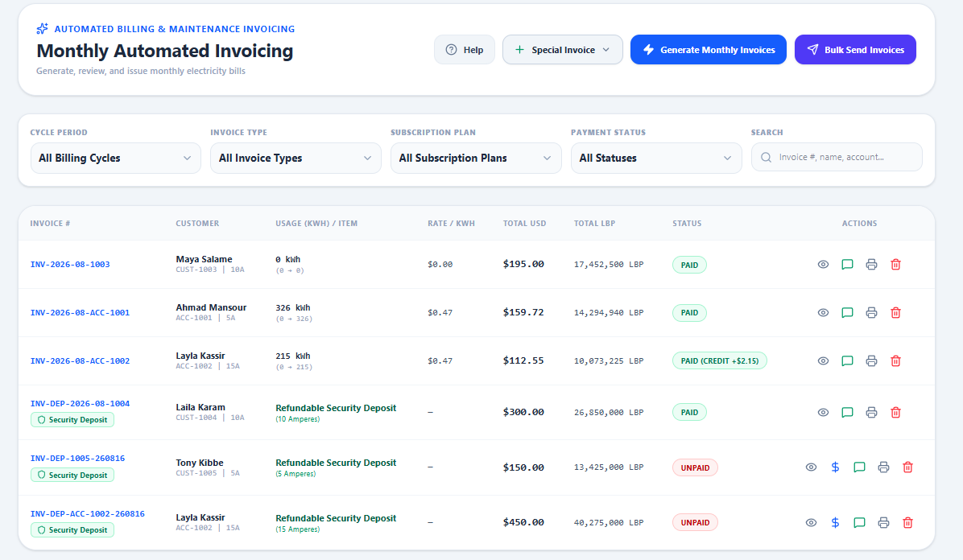Print Maya Salame's invoice

point(871,265)
